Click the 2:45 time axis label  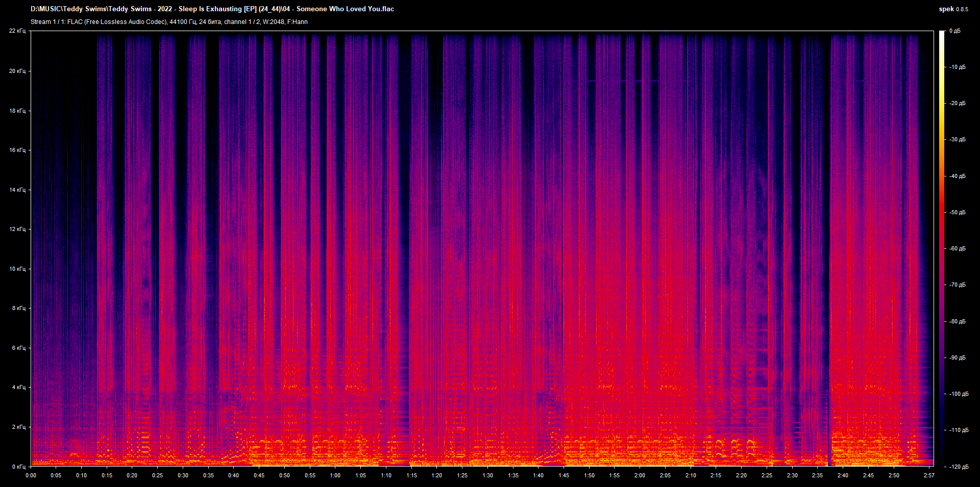868,475
